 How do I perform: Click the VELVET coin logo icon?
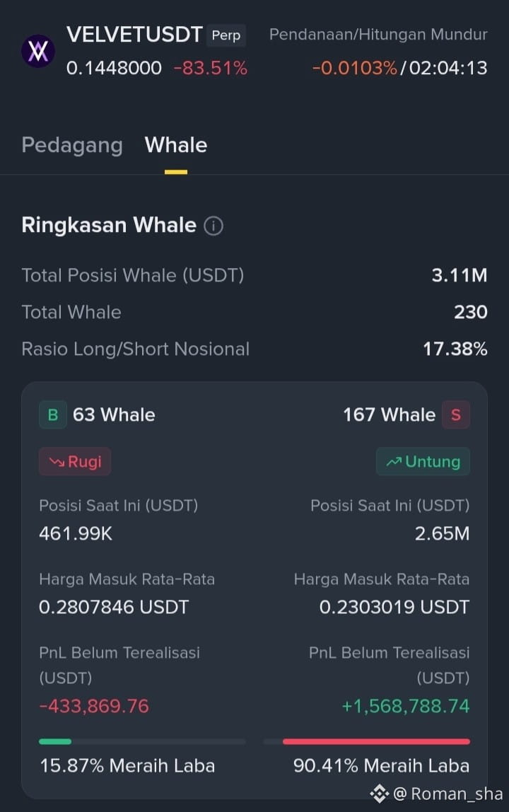[x=38, y=51]
